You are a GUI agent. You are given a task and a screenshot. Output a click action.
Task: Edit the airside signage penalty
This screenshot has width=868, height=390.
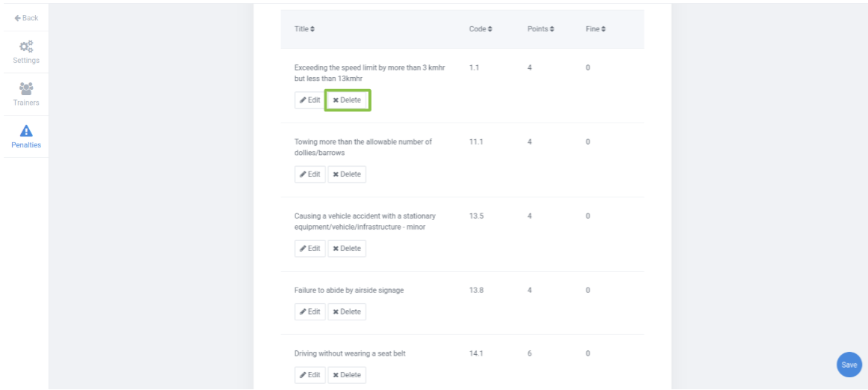(x=310, y=311)
